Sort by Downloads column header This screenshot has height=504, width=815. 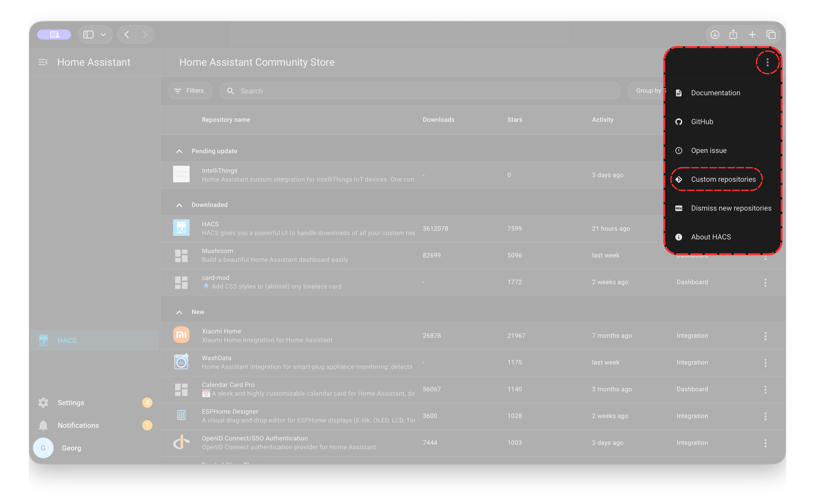coord(438,120)
